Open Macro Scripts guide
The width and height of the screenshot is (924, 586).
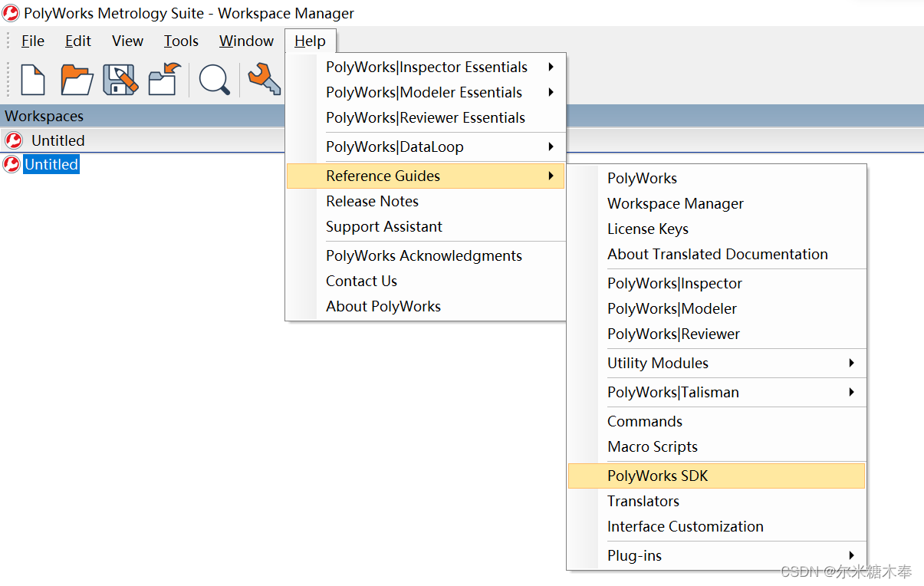pos(716,447)
